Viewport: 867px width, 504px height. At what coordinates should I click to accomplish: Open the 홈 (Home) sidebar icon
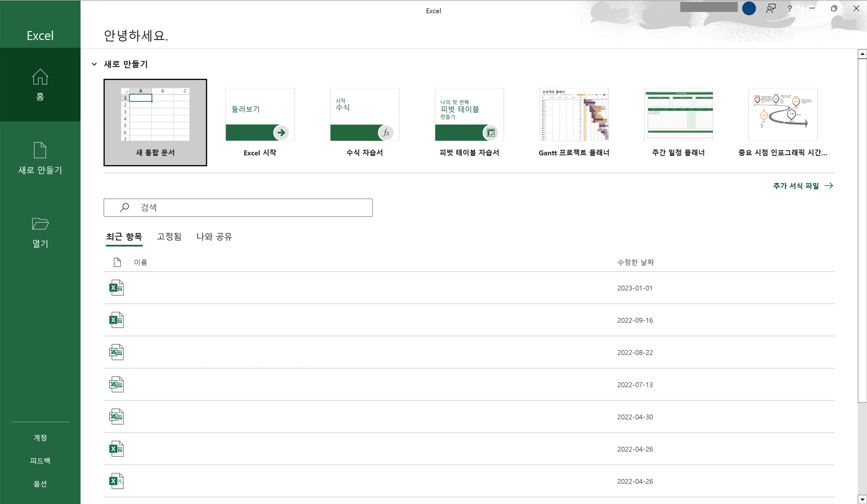40,77
